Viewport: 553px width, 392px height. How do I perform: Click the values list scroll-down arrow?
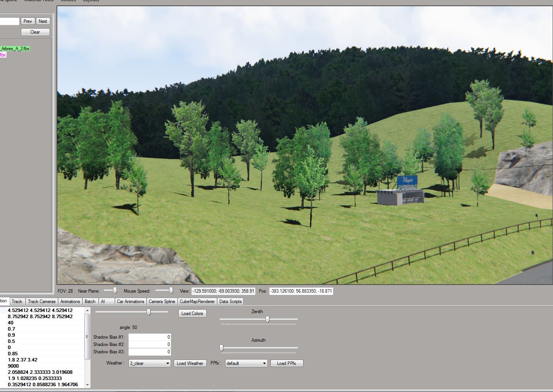pos(87,385)
